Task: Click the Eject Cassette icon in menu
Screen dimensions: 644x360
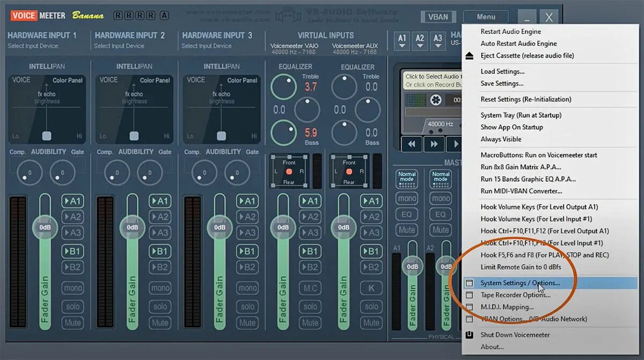Action: coord(470,56)
